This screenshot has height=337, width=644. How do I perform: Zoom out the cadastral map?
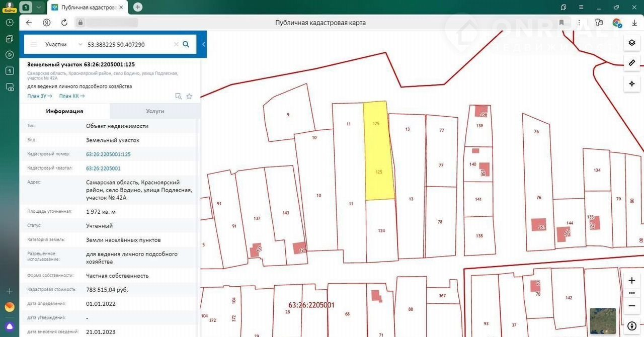point(632,306)
